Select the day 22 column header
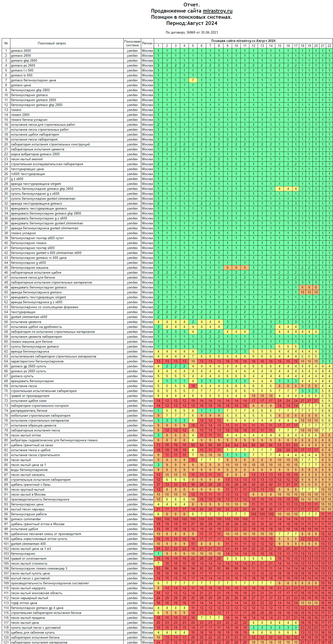The width and height of the screenshot is (333, 644). (x=329, y=46)
